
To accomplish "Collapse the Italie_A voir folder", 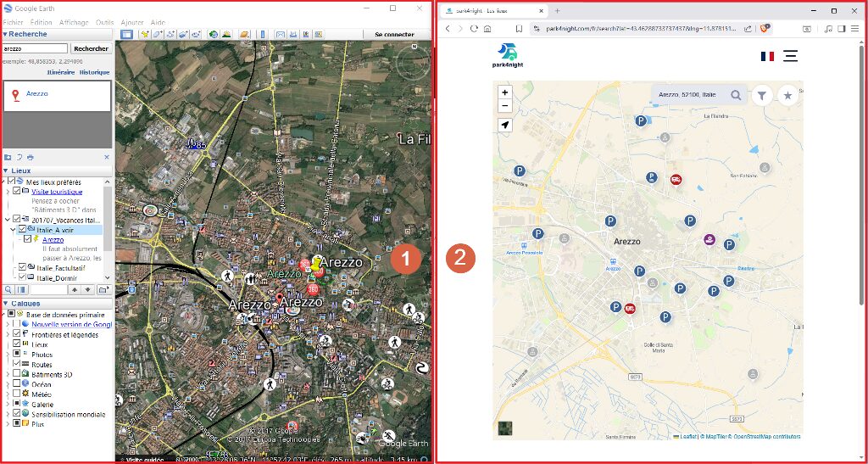I will (13, 229).
